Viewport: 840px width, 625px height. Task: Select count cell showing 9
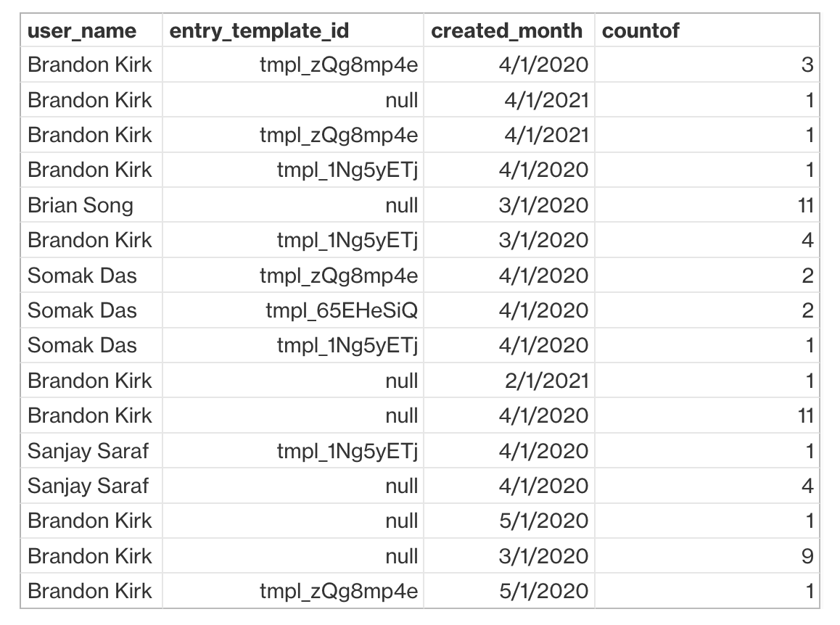(707, 556)
